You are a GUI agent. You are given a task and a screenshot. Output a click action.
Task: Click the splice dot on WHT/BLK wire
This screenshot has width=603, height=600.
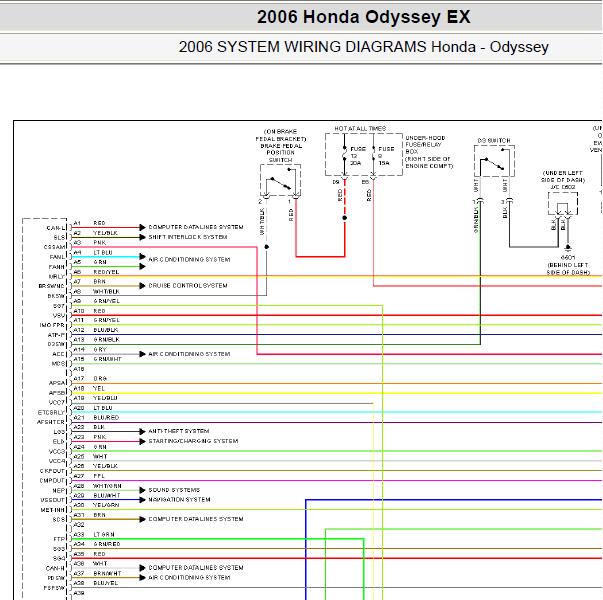coord(267,247)
